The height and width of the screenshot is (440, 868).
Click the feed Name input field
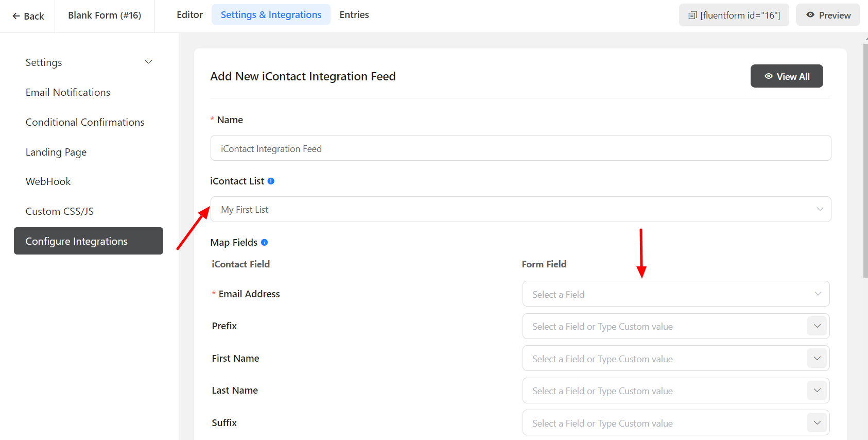(x=520, y=148)
